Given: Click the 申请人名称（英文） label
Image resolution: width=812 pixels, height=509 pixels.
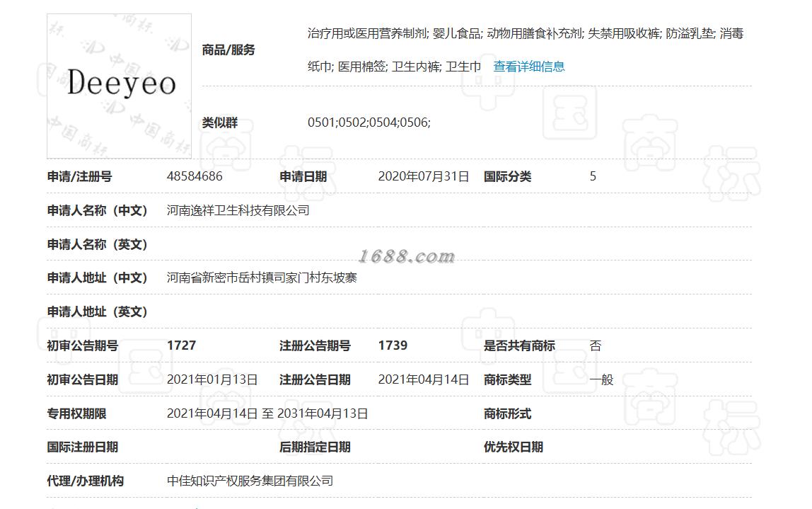Looking at the screenshot, I should click(x=98, y=244).
